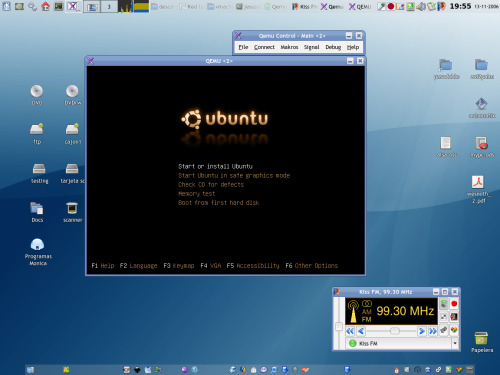
Task: Toggle the radio power button
Action: [x=444, y=304]
